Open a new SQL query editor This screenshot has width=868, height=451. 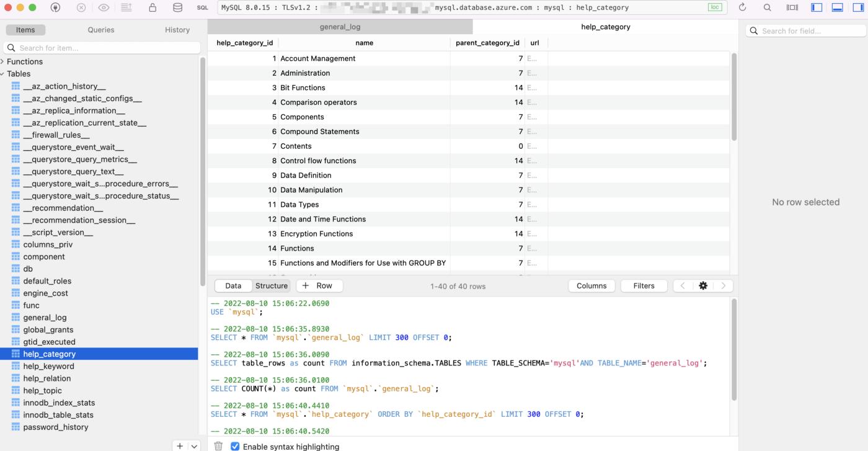(x=201, y=7)
